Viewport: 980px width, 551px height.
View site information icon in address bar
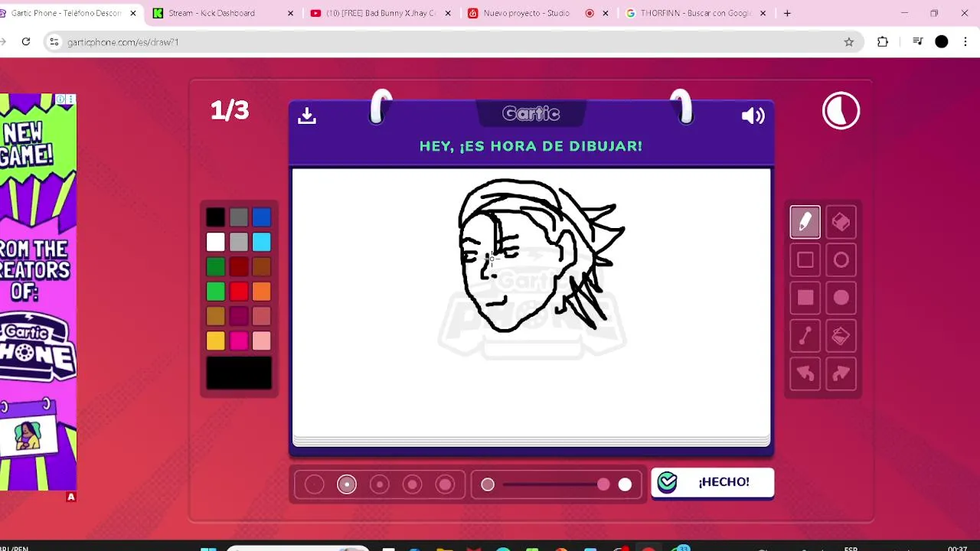pyautogui.click(x=54, y=42)
